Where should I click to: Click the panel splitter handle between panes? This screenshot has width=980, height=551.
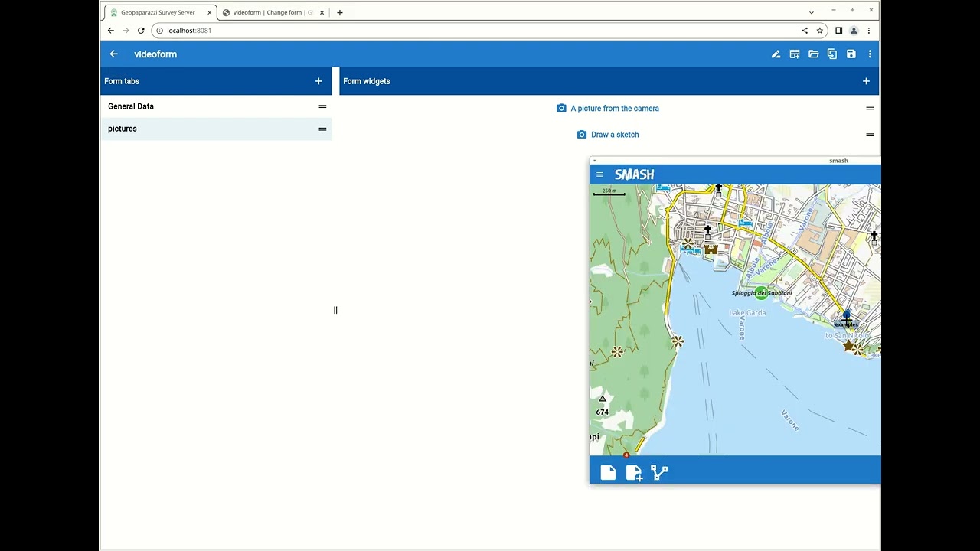(x=335, y=310)
